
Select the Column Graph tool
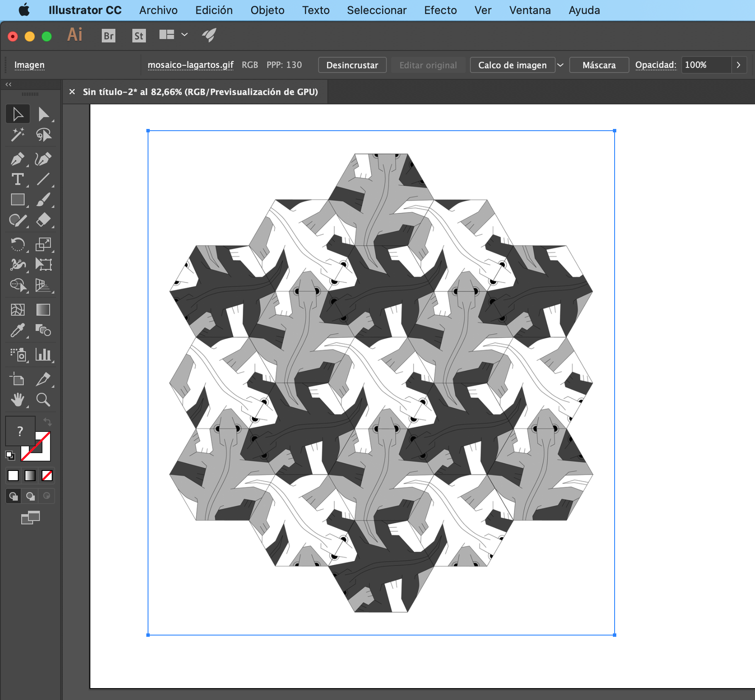[x=43, y=355]
